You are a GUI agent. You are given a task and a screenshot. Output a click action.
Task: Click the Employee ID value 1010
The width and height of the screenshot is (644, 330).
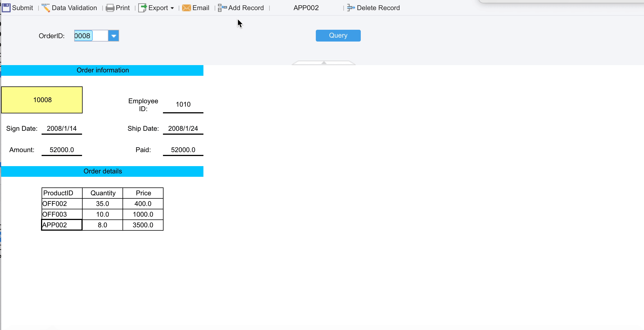(x=183, y=104)
